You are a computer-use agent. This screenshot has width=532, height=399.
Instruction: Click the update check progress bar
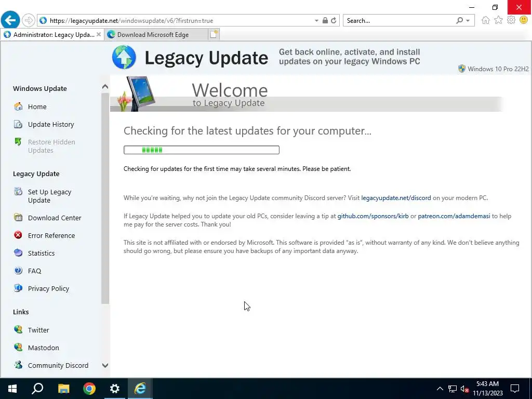click(202, 150)
